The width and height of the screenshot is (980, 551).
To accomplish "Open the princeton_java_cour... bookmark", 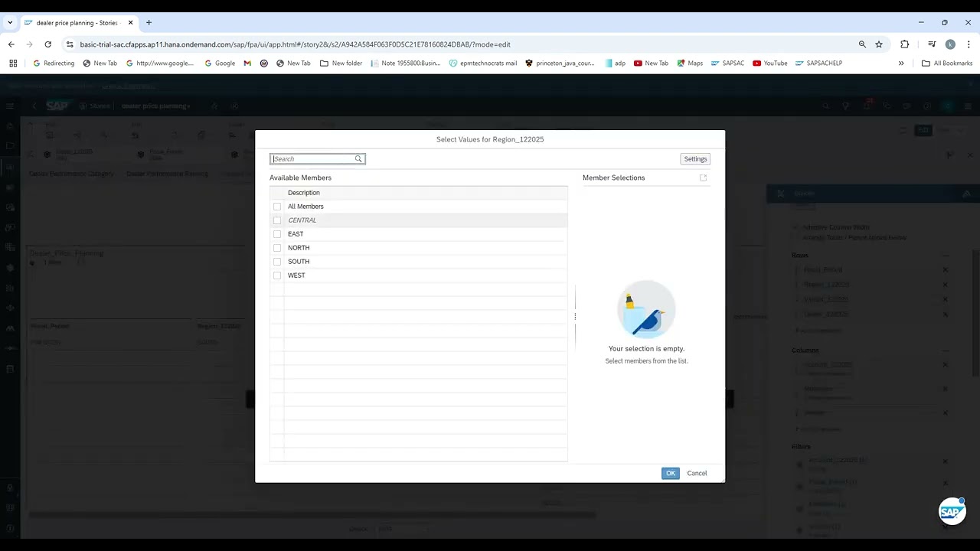I will point(560,64).
